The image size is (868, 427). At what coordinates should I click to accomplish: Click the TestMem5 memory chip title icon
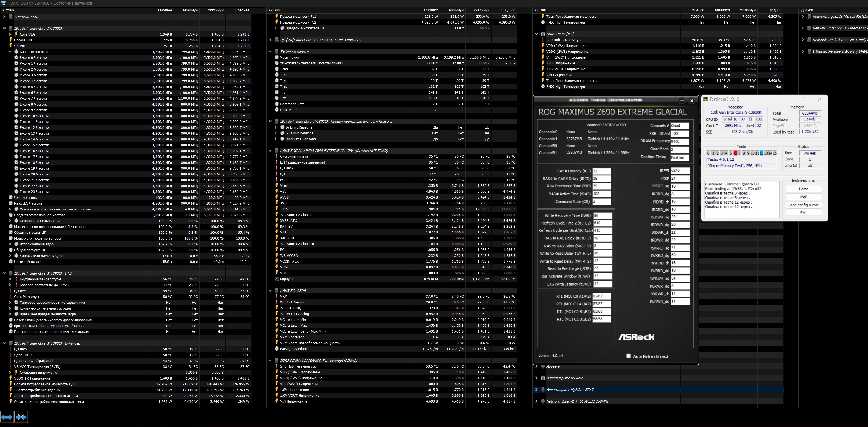pyautogui.click(x=705, y=99)
